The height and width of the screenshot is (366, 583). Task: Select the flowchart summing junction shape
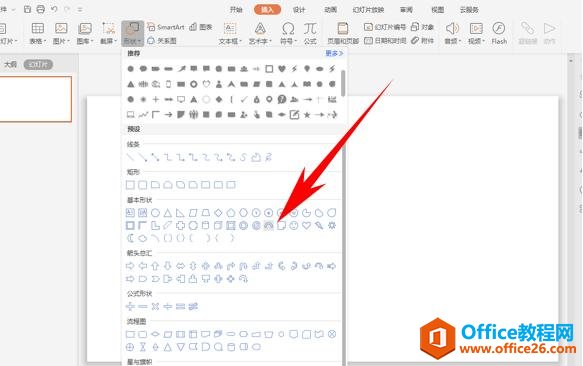pos(332,334)
